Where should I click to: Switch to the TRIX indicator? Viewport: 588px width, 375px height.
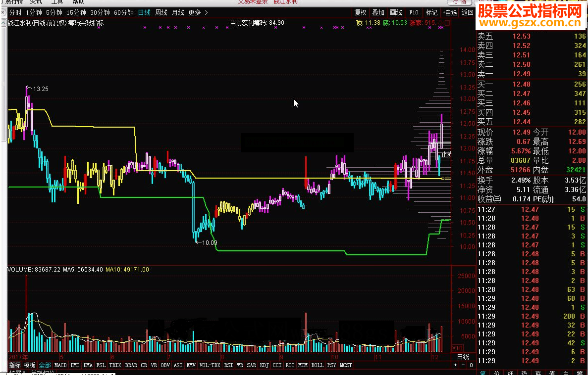pos(115,365)
